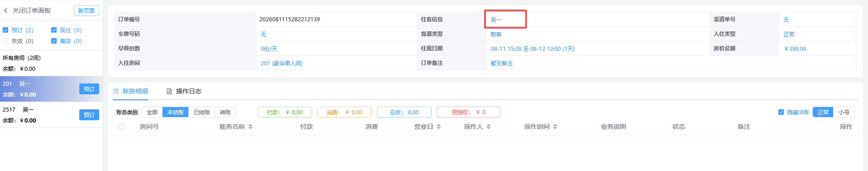Image resolution: width=868 pixels, height=171 pixels.
Task: Sort the 操作时间 column with its arrows
Action: pos(555,127)
